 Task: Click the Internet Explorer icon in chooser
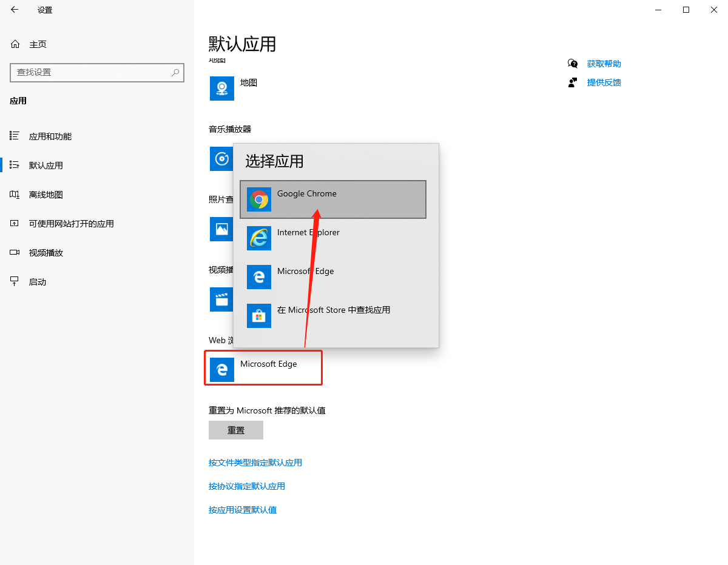[259, 238]
